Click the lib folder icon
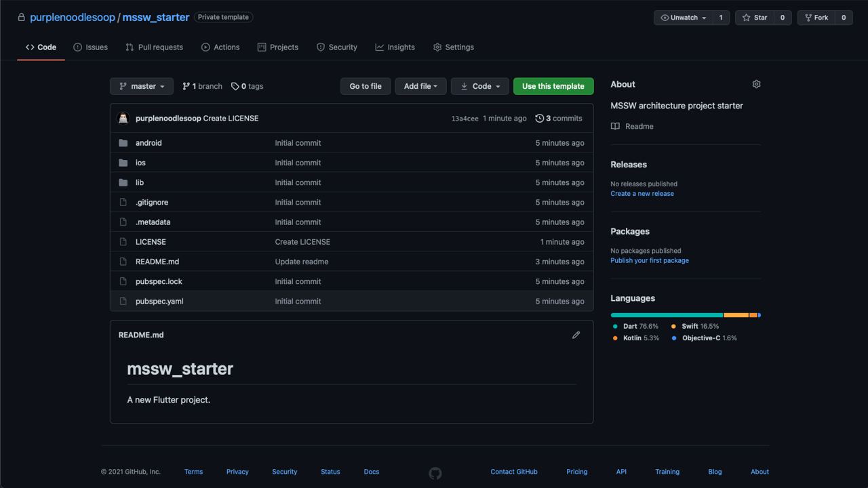Viewport: 868px width, 488px height. (x=123, y=182)
